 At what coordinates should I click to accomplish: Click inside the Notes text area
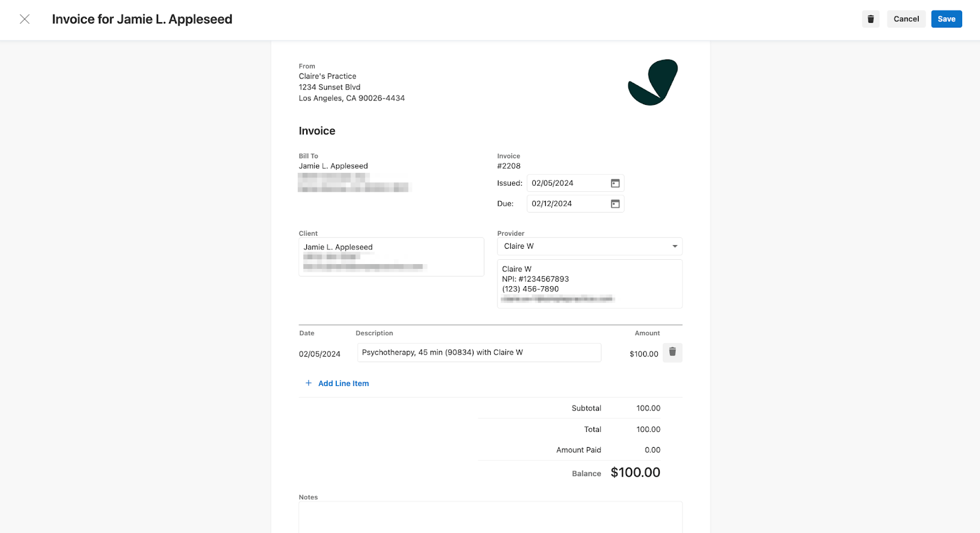click(x=490, y=517)
